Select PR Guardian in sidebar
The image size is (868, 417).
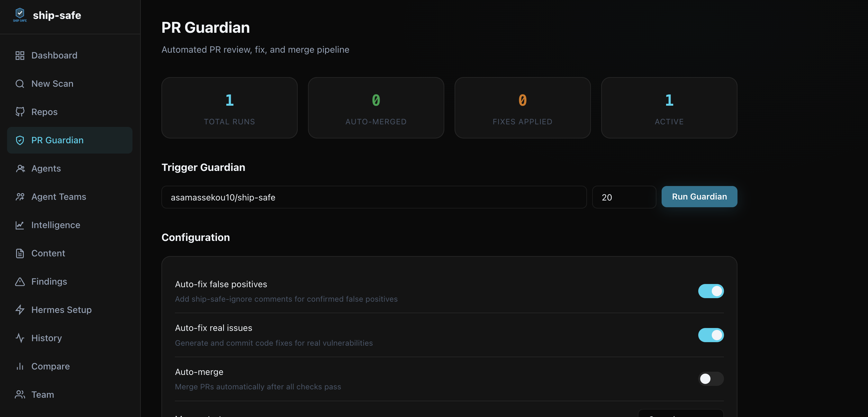70,140
